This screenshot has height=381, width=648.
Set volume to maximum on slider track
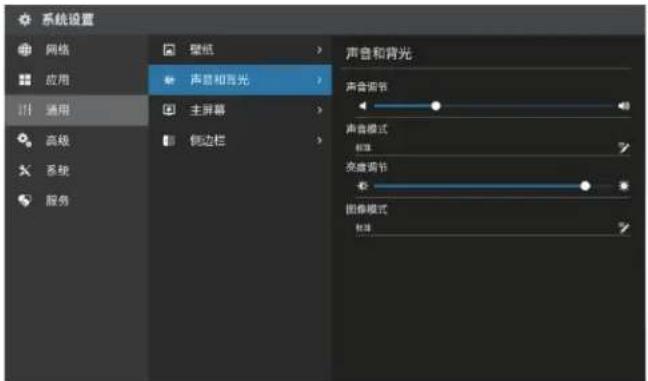(614, 106)
